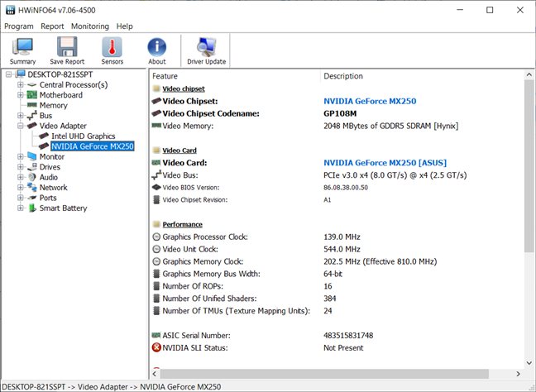Image resolution: width=536 pixels, height=392 pixels.
Task: Click the 86.08.38.00.50 BIOS version value
Action: click(346, 187)
